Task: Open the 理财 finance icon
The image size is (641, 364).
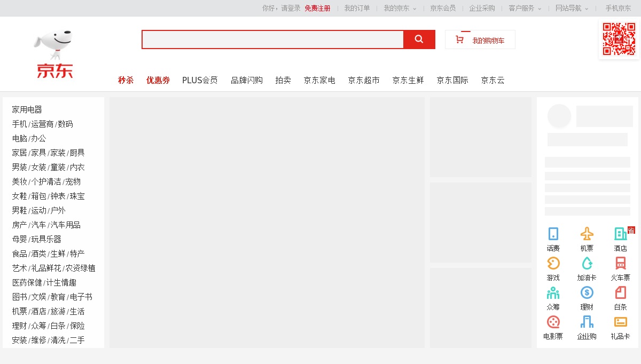Action: 587,292
